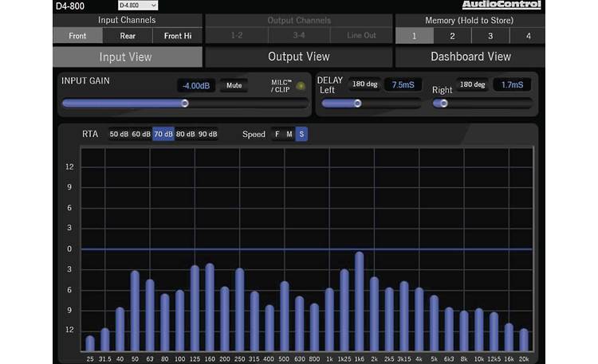The width and height of the screenshot is (598, 364).
Task: Mute the input gain
Action: pyautogui.click(x=234, y=85)
